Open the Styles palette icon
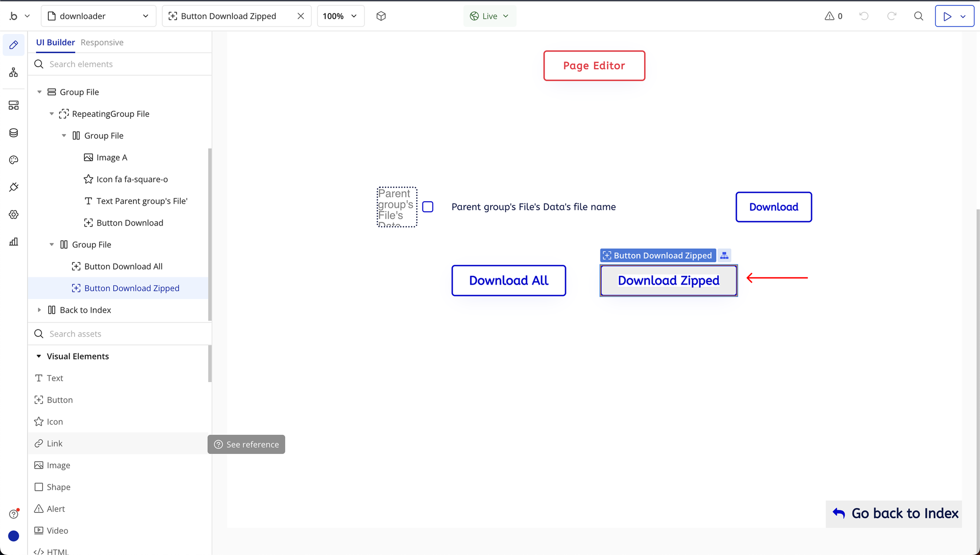The image size is (980, 555). pos(13,160)
